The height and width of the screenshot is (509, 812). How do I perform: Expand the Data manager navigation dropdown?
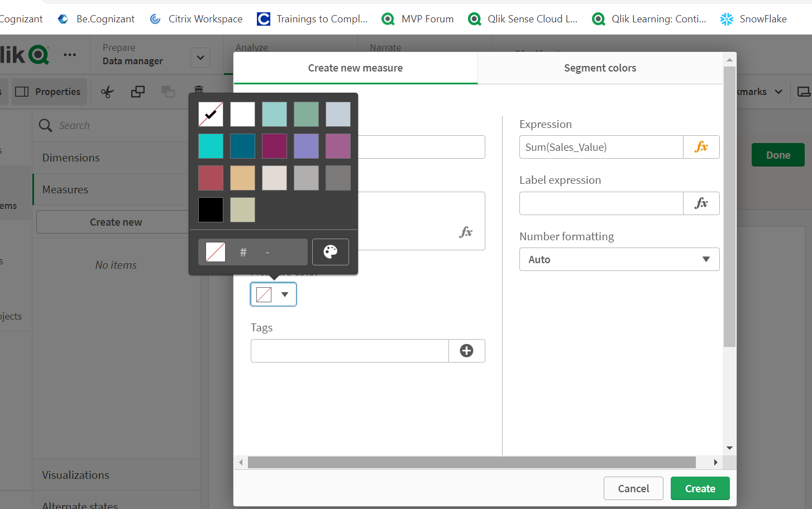click(200, 58)
